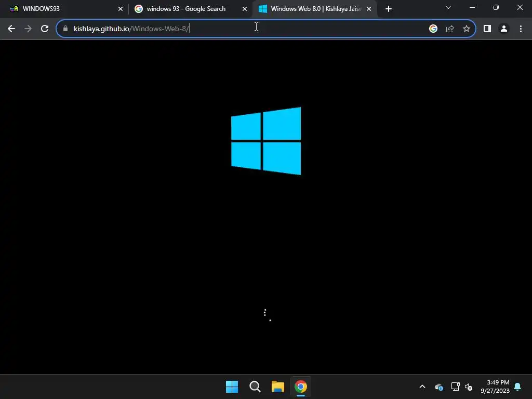Show hidden system tray icons
Viewport: 532px width, 399px height.
click(422, 387)
